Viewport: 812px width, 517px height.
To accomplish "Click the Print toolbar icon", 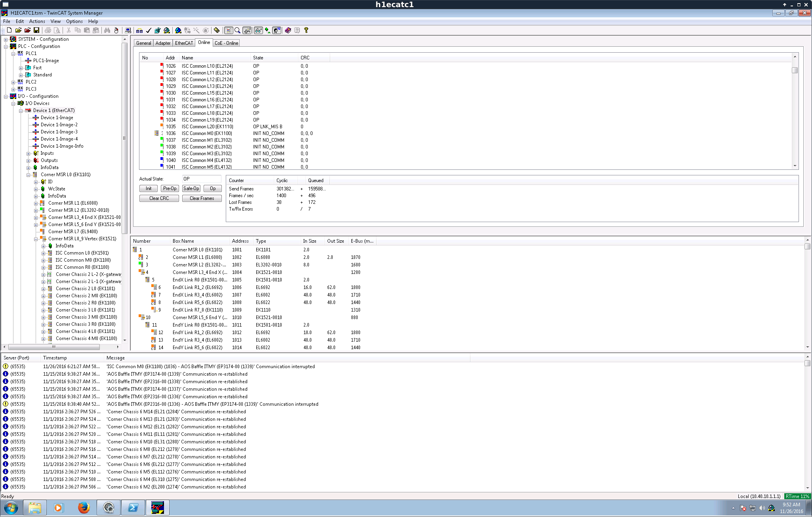I will pyautogui.click(x=48, y=30).
